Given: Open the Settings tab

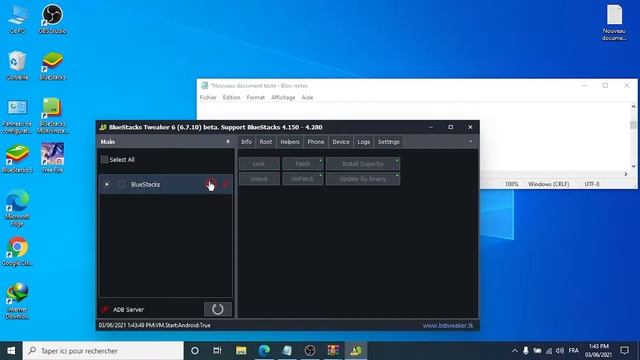Looking at the screenshot, I should point(389,142).
